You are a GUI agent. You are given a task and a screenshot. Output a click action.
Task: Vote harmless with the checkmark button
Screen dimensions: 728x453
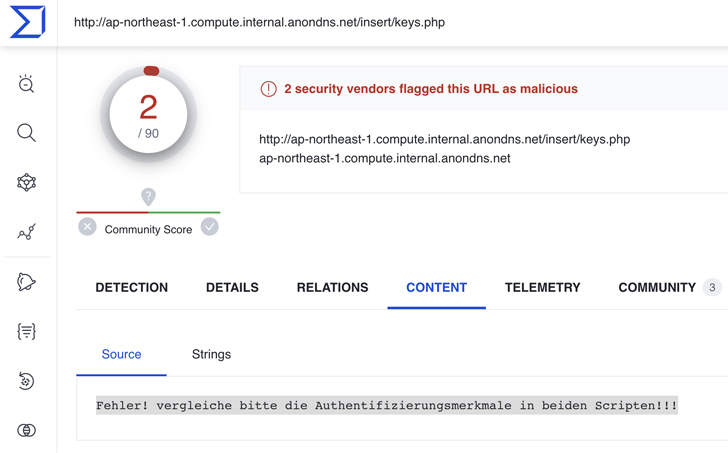(209, 227)
